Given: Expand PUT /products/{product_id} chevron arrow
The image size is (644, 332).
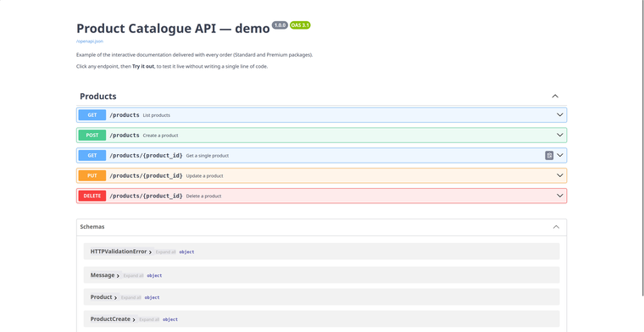Looking at the screenshot, I should point(559,175).
